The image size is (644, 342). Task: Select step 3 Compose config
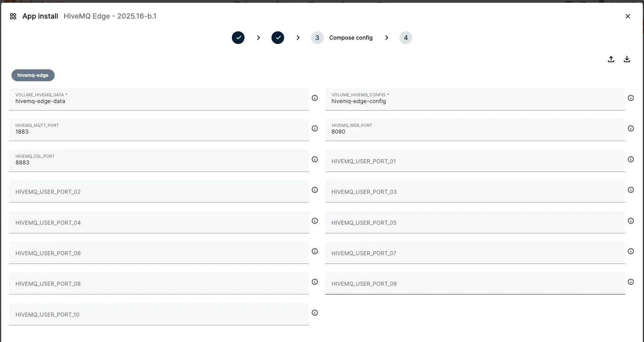(342, 38)
